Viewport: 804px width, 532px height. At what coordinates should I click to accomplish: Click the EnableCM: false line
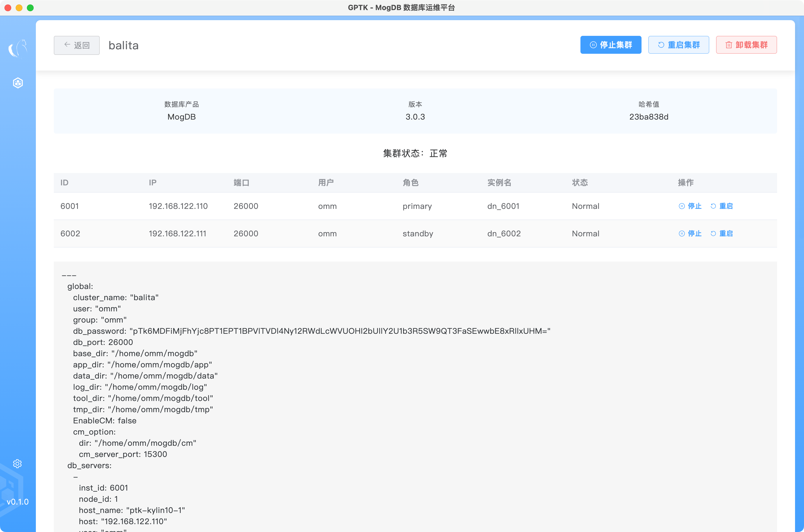[104, 421]
